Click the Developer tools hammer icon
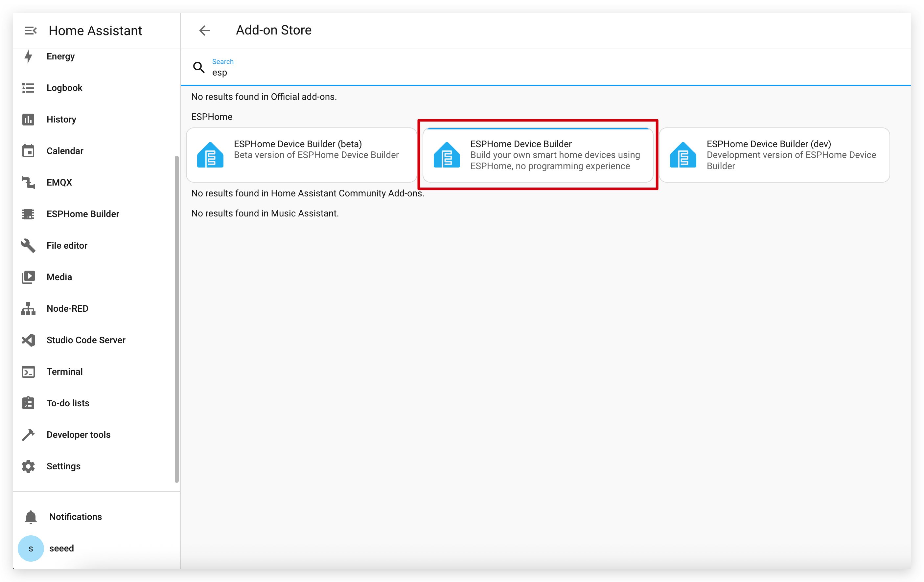The width and height of the screenshot is (924, 582). 28,435
